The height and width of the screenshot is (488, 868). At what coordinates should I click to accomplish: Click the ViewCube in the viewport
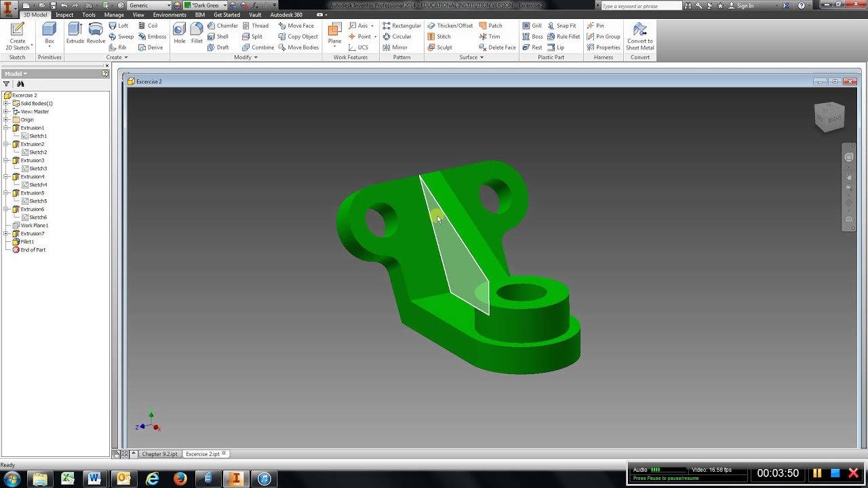tap(829, 117)
